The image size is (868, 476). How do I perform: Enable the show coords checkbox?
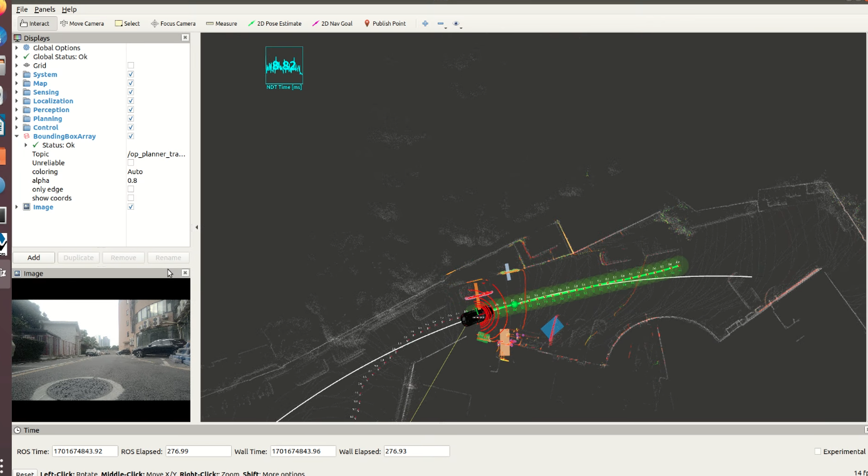click(131, 198)
